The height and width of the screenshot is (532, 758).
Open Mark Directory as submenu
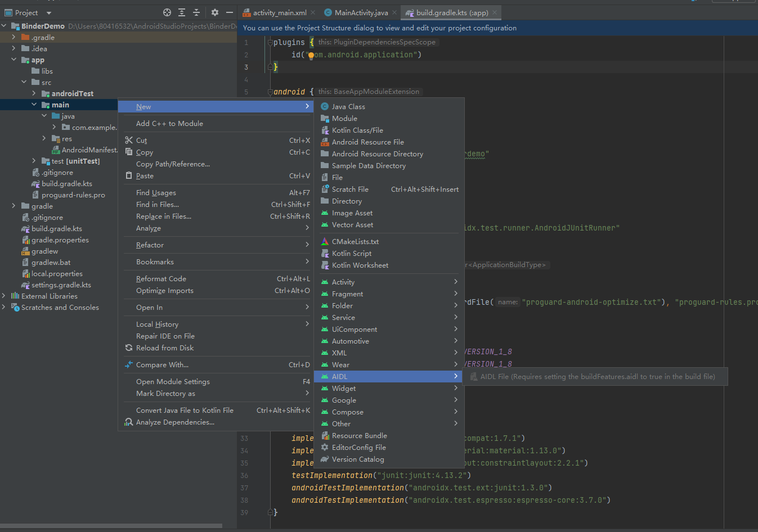click(x=216, y=393)
